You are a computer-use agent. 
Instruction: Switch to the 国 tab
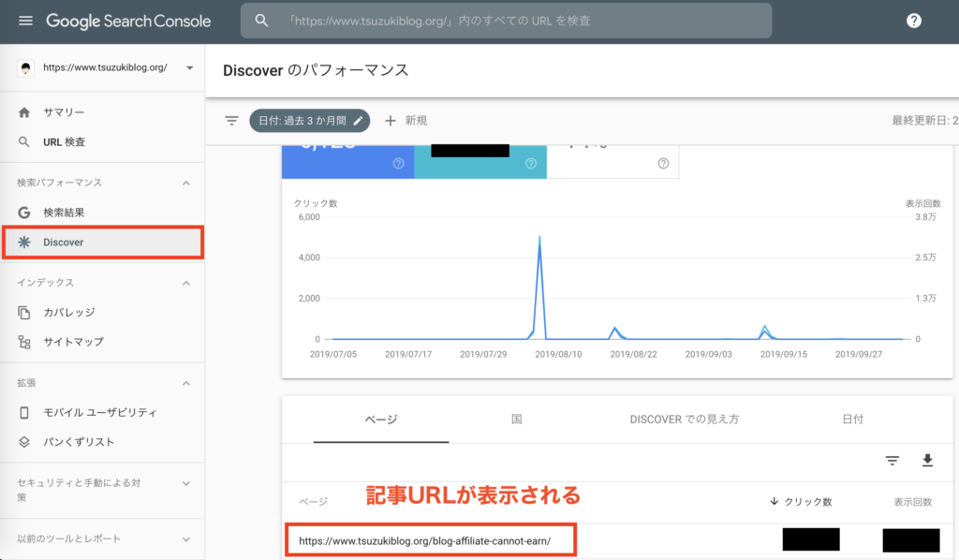coord(516,420)
